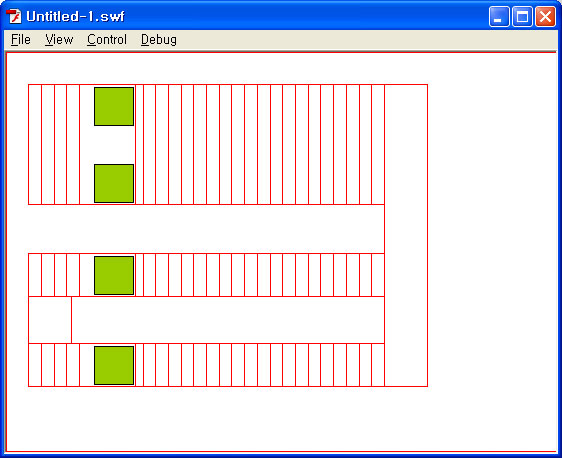Click the Flash icon in title bar

tap(14, 16)
